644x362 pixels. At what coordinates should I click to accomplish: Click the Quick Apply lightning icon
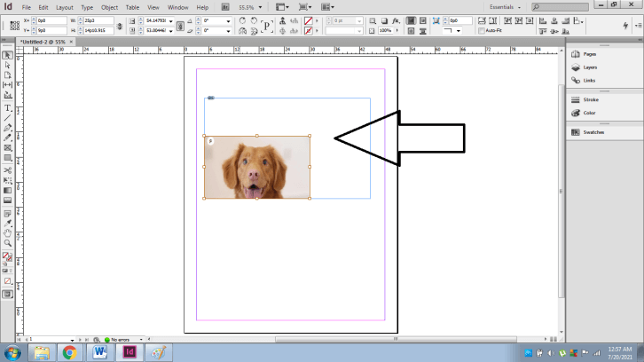coord(625,26)
